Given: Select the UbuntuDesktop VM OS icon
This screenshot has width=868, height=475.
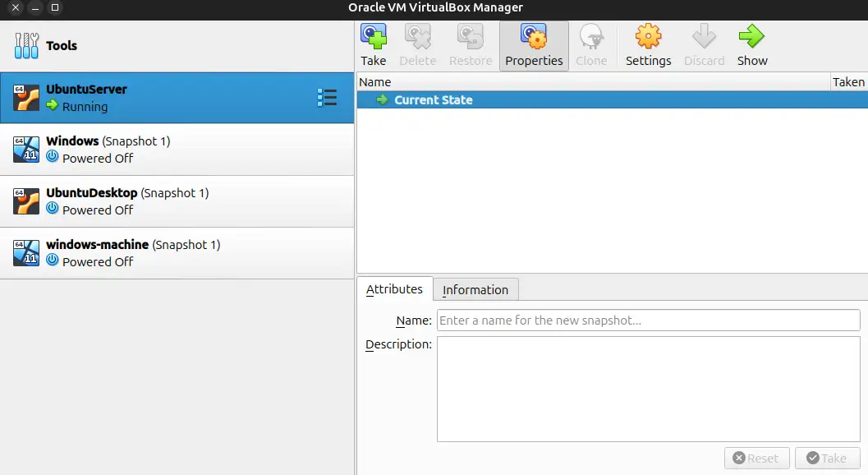Looking at the screenshot, I should tap(26, 201).
